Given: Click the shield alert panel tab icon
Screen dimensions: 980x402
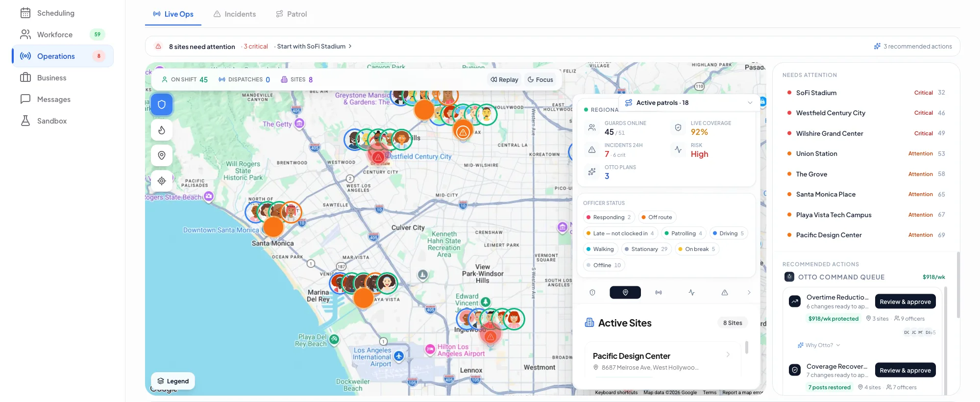Looking at the screenshot, I should pos(592,293).
